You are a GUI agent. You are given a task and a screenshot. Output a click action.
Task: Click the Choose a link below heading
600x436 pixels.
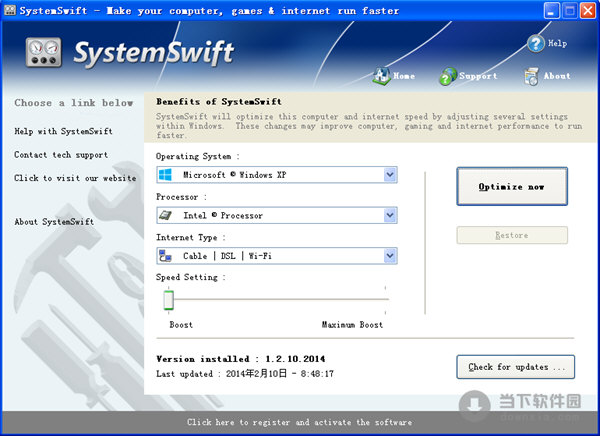(74, 103)
